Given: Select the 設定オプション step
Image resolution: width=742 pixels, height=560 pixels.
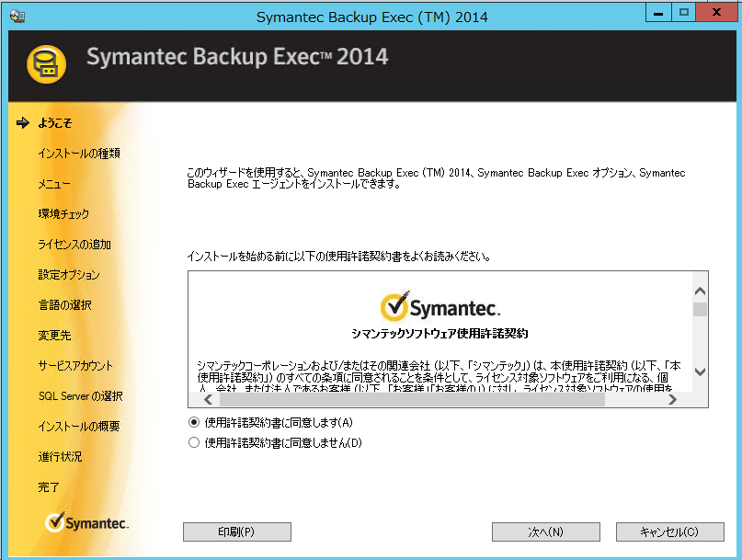Looking at the screenshot, I should [x=69, y=275].
